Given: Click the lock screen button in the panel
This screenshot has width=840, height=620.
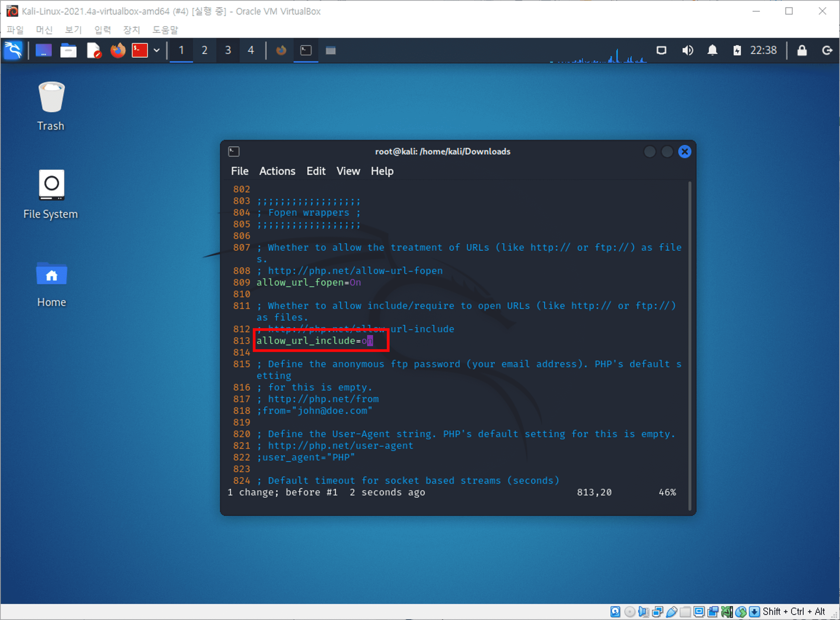Looking at the screenshot, I should (802, 50).
